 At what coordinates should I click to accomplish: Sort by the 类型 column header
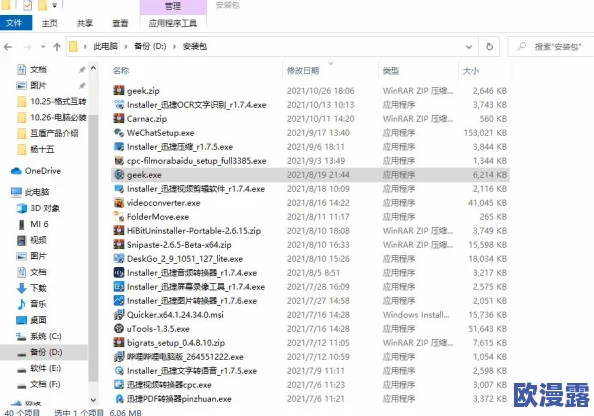(391, 70)
